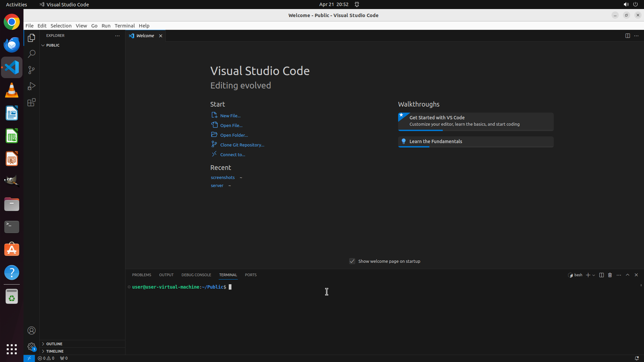644x362 pixels.
Task: Split the terminal panel
Action: point(601,275)
